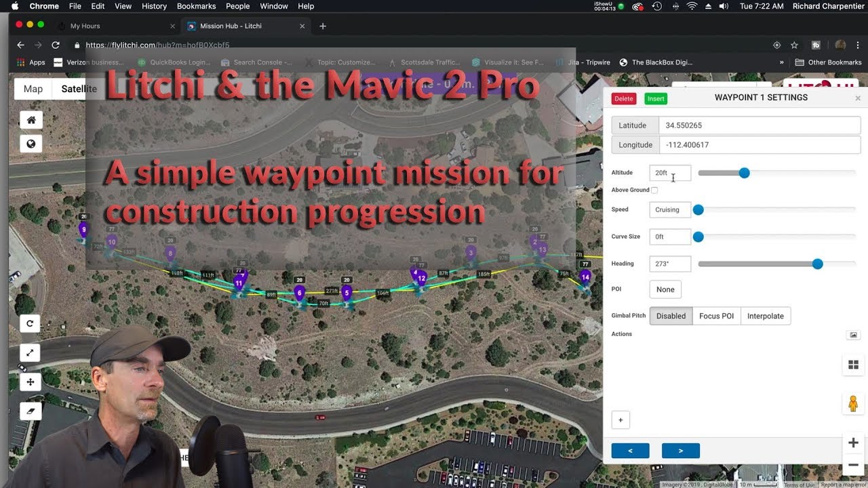Image resolution: width=868 pixels, height=488 pixels.
Task: Go to previous waypoint
Action: click(630, 451)
